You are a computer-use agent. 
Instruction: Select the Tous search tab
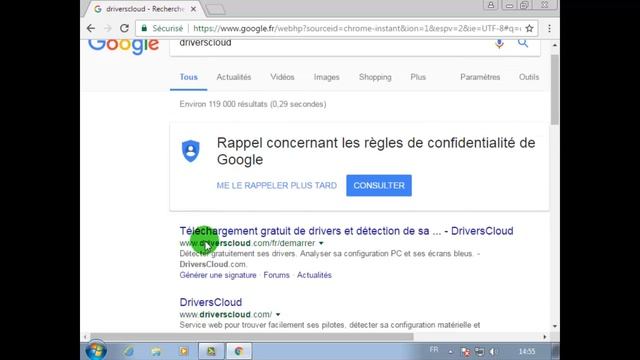[x=189, y=77]
